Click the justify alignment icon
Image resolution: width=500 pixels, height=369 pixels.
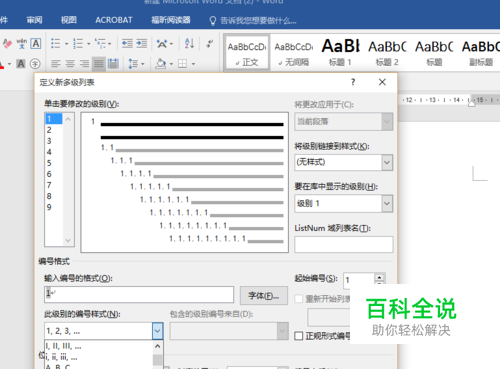pyautogui.click(x=99, y=64)
